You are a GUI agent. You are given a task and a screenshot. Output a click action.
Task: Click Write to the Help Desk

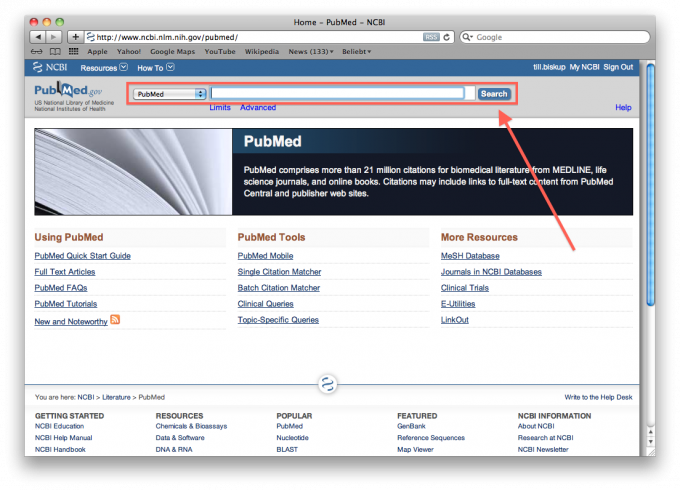point(598,397)
